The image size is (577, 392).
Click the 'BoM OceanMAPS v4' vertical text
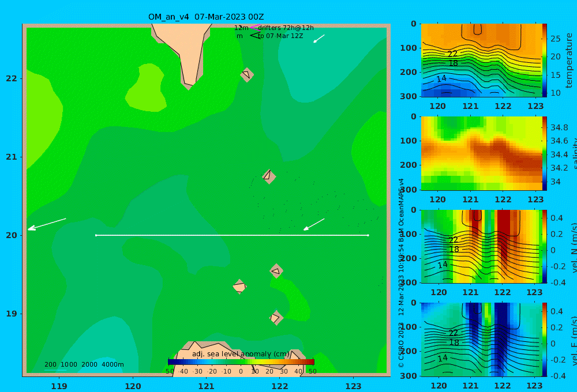pyautogui.click(x=401, y=209)
